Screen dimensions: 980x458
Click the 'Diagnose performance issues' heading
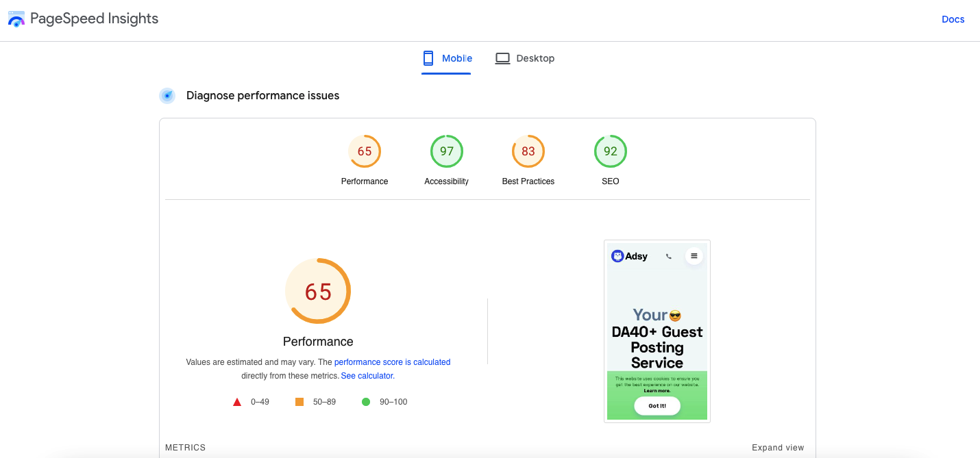[x=263, y=96]
